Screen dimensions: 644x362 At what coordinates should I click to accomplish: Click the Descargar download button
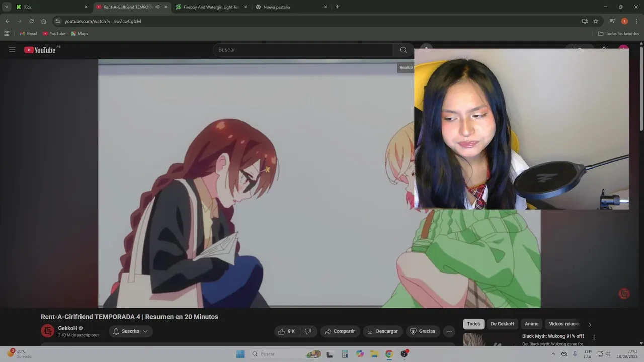click(383, 331)
